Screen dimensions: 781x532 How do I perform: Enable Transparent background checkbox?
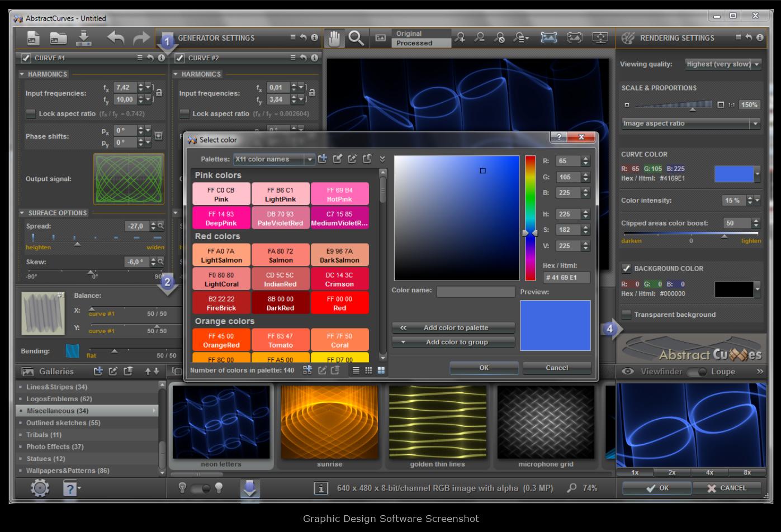626,315
